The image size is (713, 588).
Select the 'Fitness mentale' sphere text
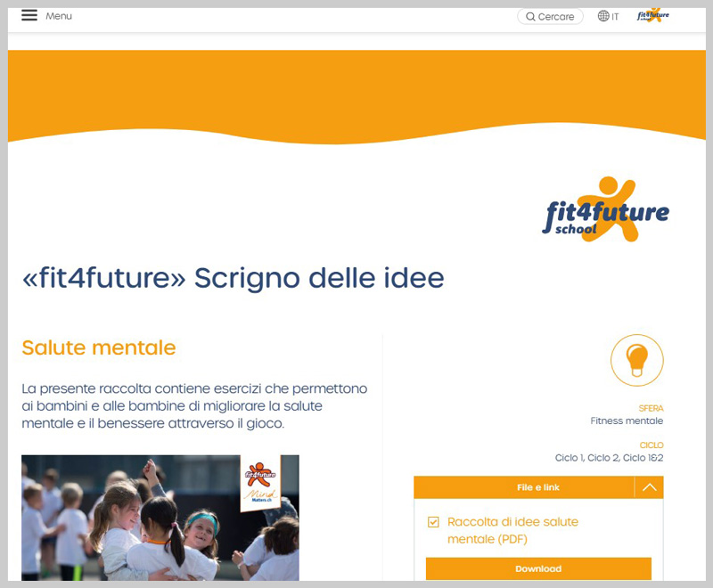click(627, 421)
